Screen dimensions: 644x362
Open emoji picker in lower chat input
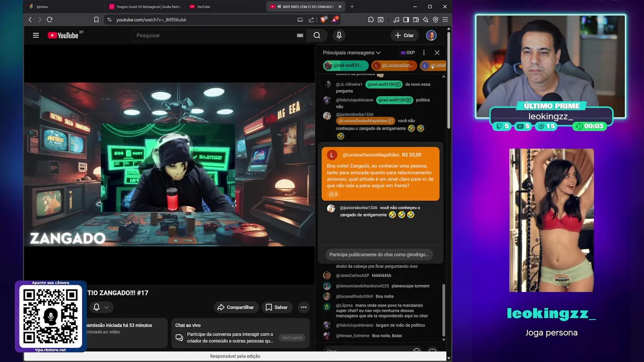tap(417, 350)
